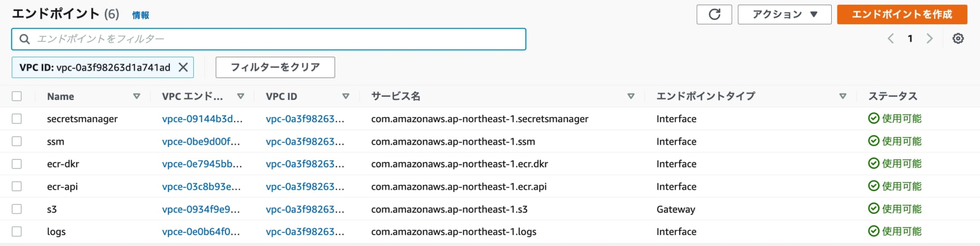Toggle the select-all header checkbox

point(17,96)
